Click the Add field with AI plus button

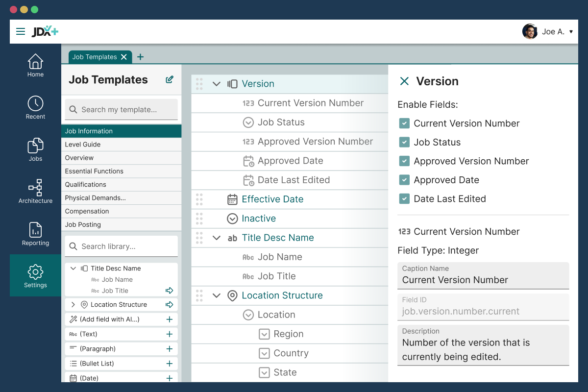[170, 319]
